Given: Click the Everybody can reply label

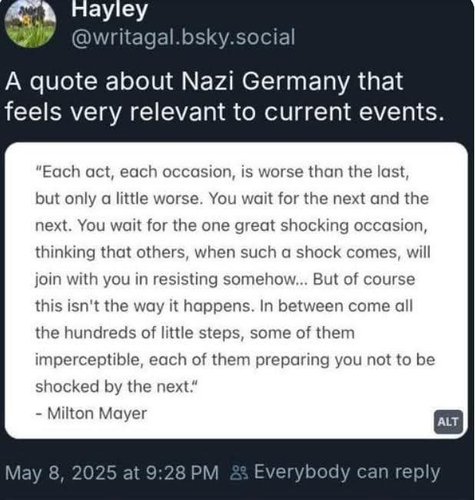Looking at the screenshot, I should click(347, 473).
